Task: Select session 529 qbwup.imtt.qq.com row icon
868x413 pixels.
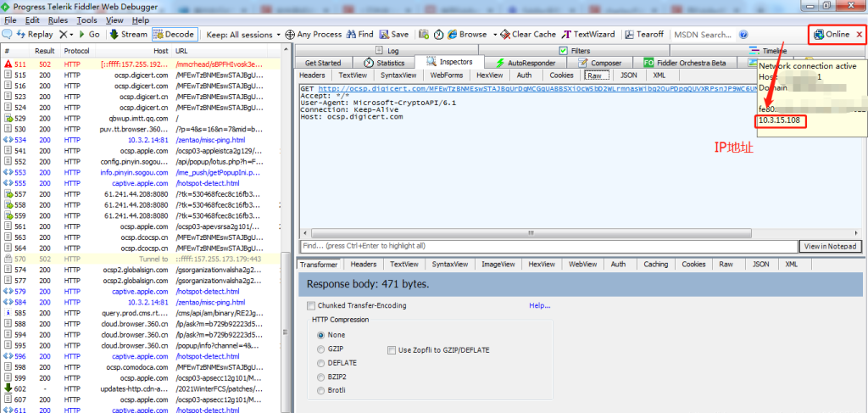Action: point(8,118)
